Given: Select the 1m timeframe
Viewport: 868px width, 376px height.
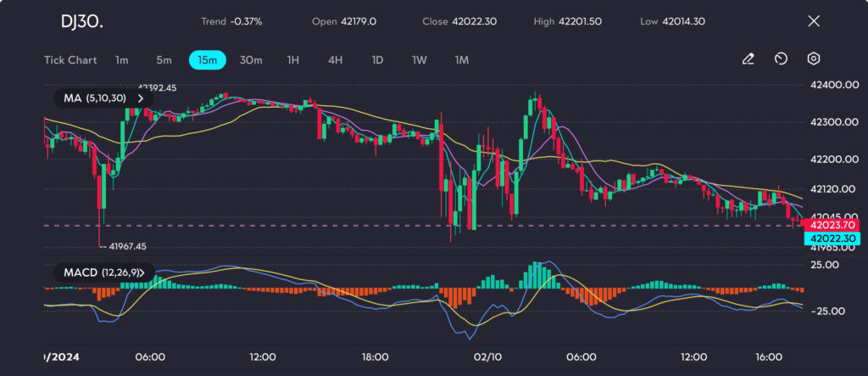Looking at the screenshot, I should click(122, 60).
